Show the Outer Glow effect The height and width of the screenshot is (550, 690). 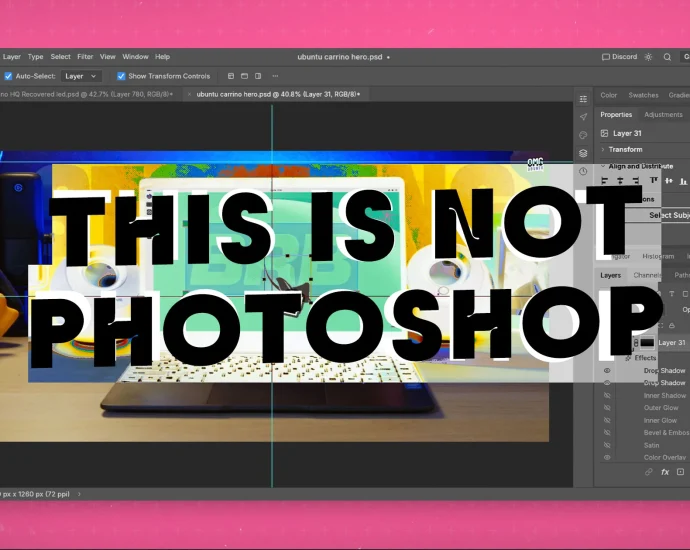[x=607, y=408]
